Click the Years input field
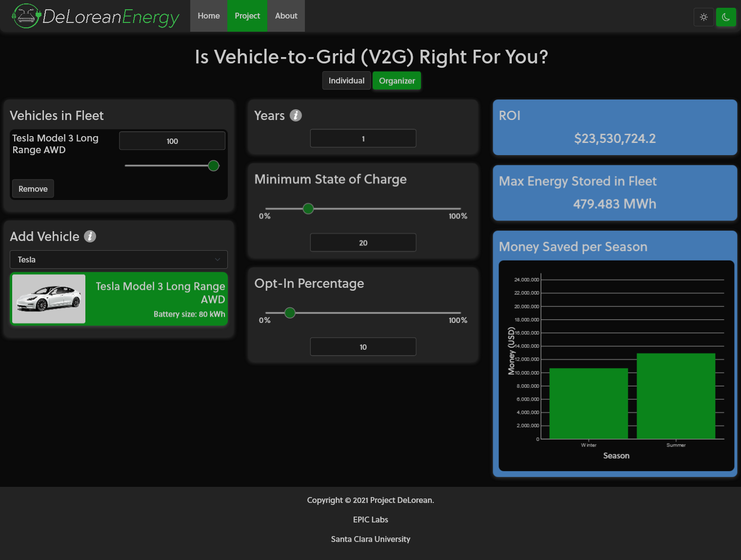 pos(363,139)
